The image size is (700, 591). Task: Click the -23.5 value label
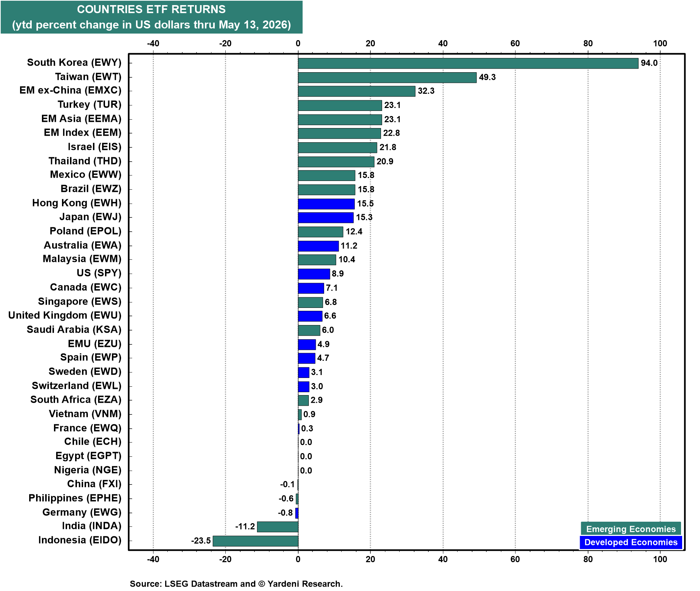[x=201, y=540]
